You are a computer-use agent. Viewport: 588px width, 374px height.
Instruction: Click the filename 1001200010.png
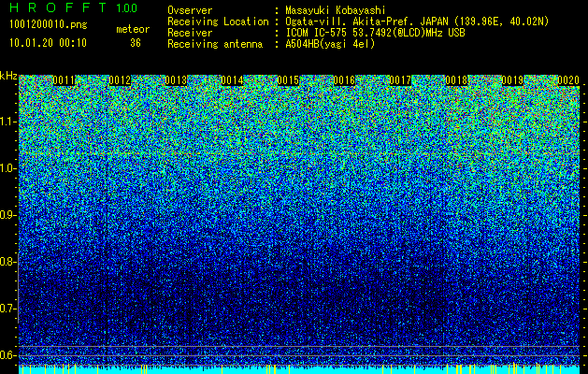[x=49, y=24]
